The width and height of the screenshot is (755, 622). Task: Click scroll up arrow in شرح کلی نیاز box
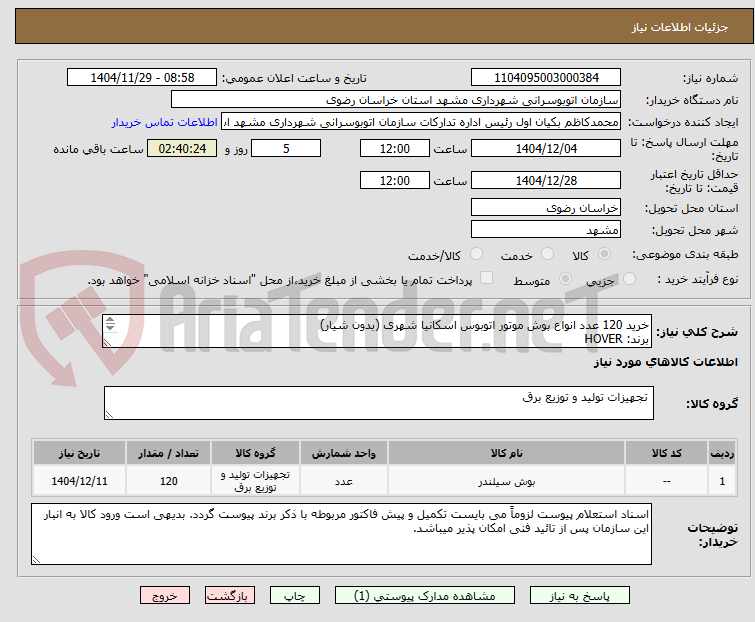pos(110,320)
